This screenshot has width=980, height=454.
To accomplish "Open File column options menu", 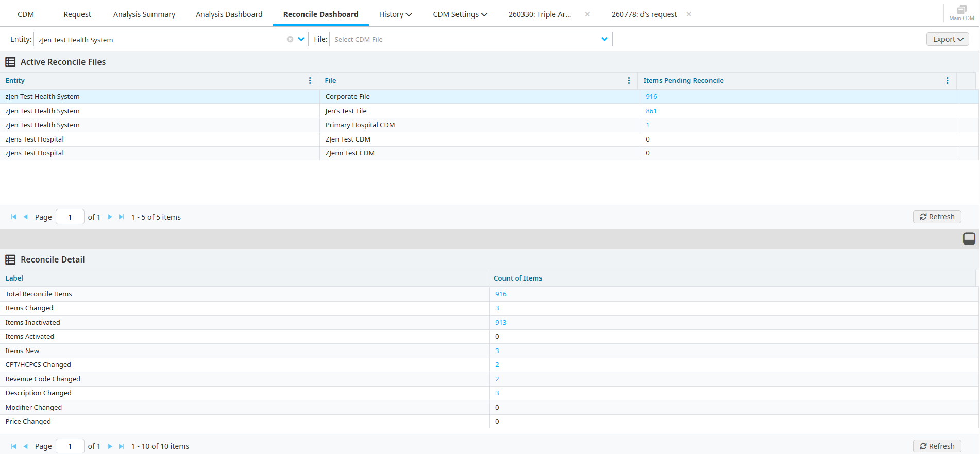I will (x=629, y=81).
